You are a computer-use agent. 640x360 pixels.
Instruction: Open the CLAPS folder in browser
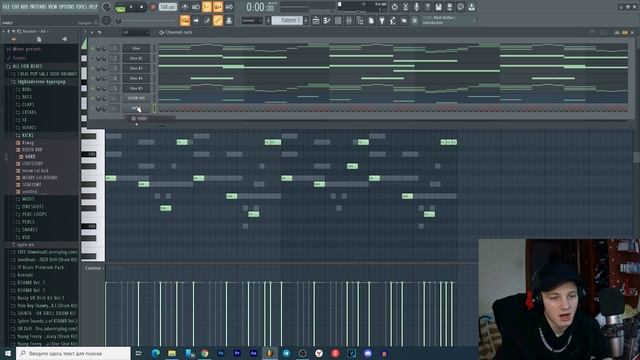(28, 104)
